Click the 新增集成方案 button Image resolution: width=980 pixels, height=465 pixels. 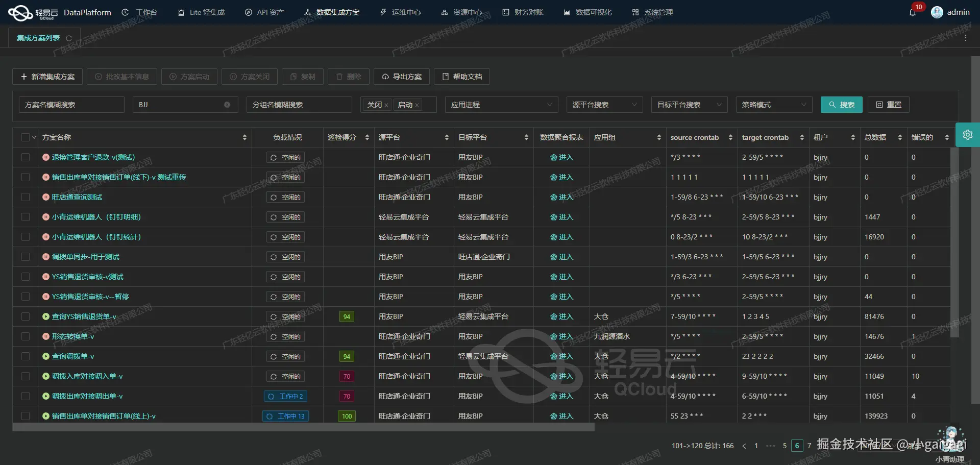(47, 77)
